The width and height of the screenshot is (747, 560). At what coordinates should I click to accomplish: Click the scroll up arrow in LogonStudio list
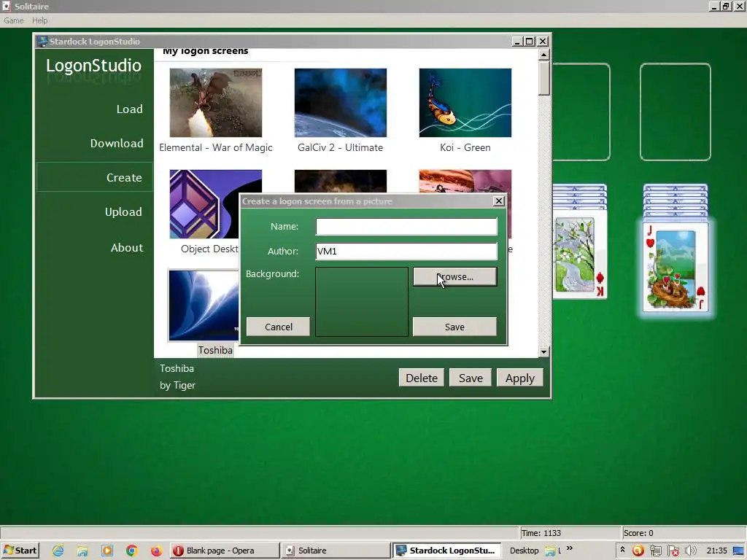(x=543, y=55)
